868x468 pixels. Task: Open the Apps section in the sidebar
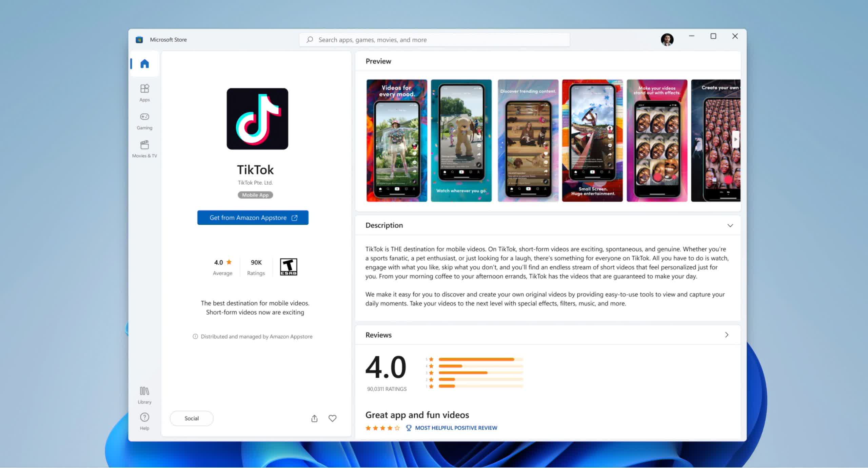pyautogui.click(x=144, y=93)
